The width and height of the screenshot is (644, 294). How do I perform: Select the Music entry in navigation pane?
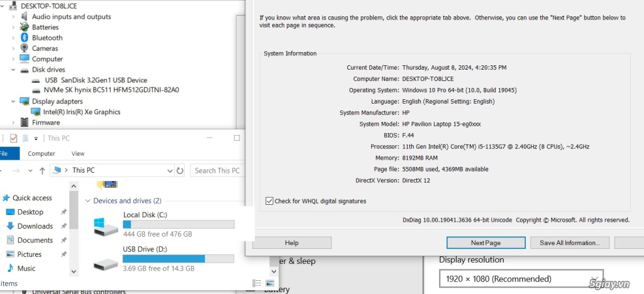point(26,268)
